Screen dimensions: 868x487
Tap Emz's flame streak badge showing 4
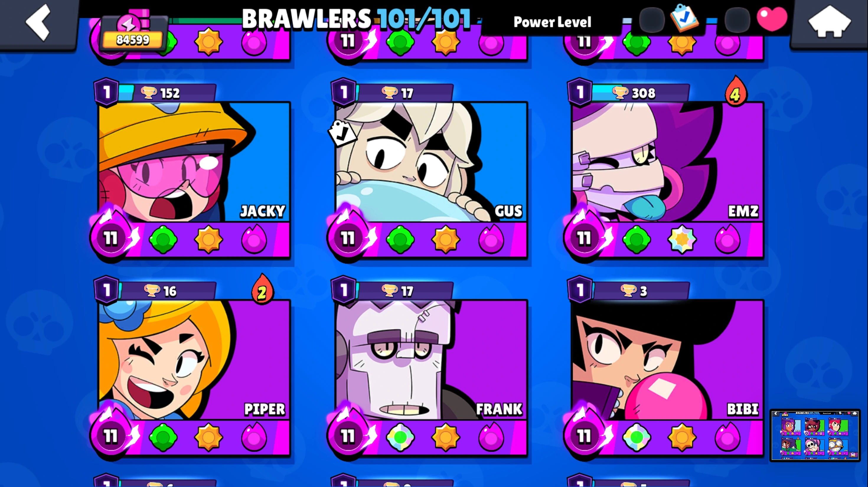coord(735,91)
